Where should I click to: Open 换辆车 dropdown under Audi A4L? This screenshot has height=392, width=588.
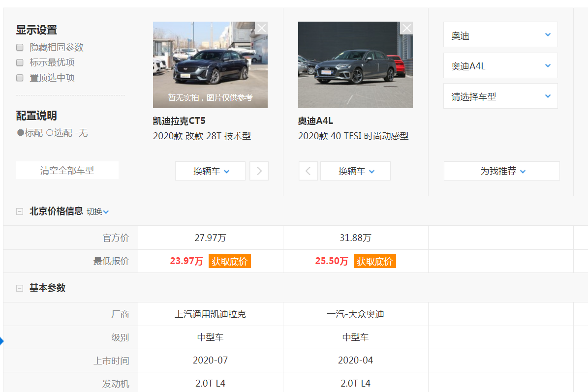tap(355, 171)
